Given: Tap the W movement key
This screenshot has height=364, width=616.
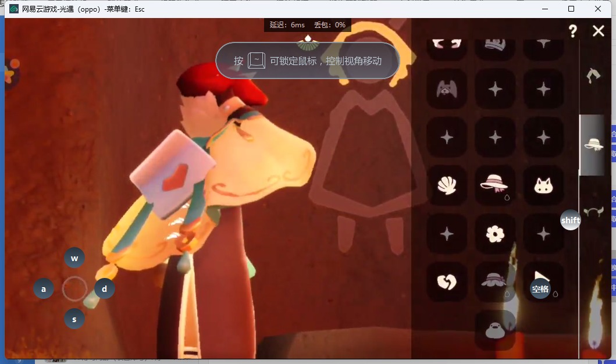Looking at the screenshot, I should 74,258.
